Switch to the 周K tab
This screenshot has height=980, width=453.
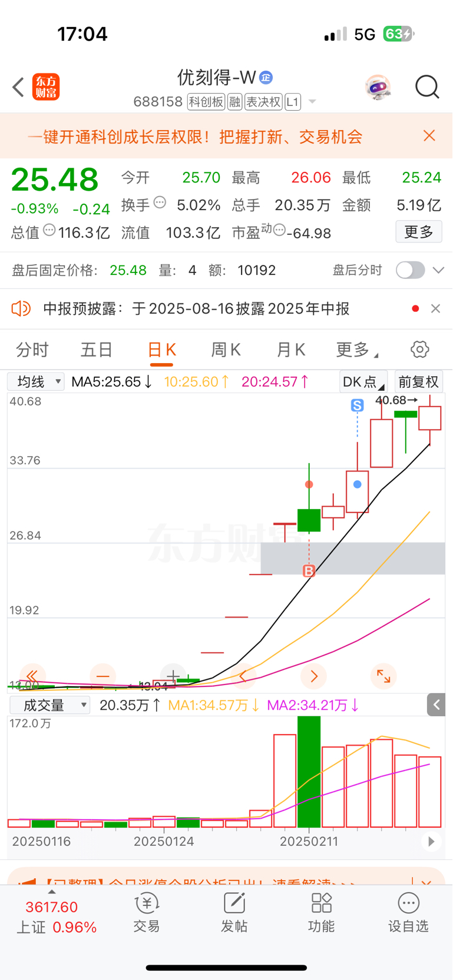click(226, 350)
